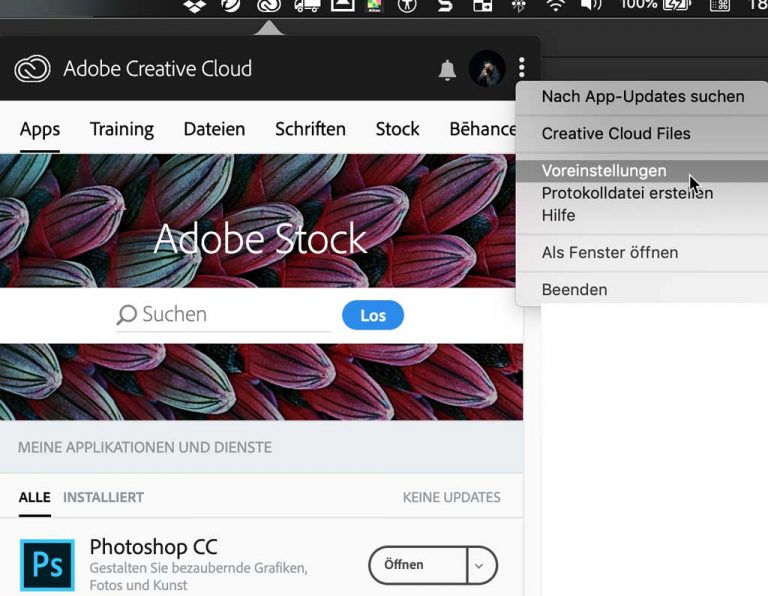Click the Creative Cloud icon in the menu bar
The image size is (768, 596).
tap(269, 6)
